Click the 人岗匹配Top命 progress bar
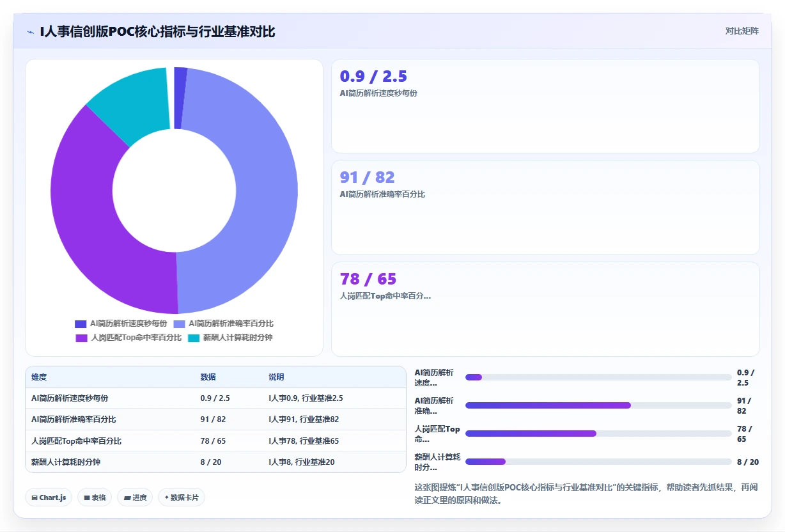 [x=598, y=434]
